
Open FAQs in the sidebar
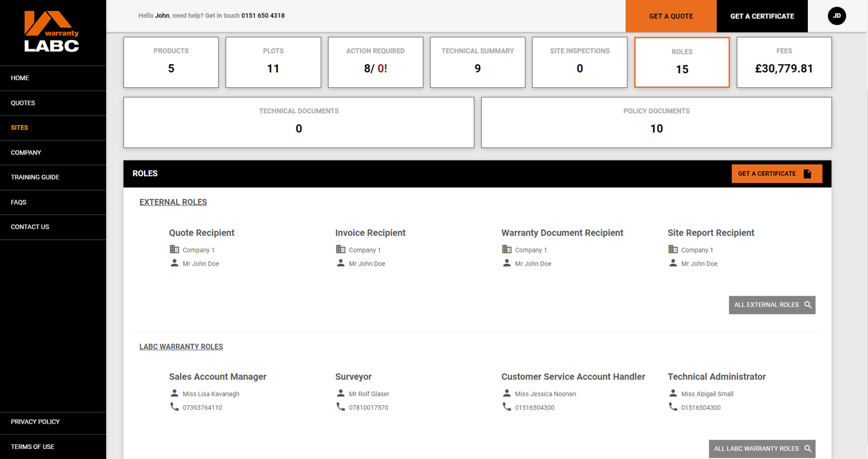click(53, 202)
